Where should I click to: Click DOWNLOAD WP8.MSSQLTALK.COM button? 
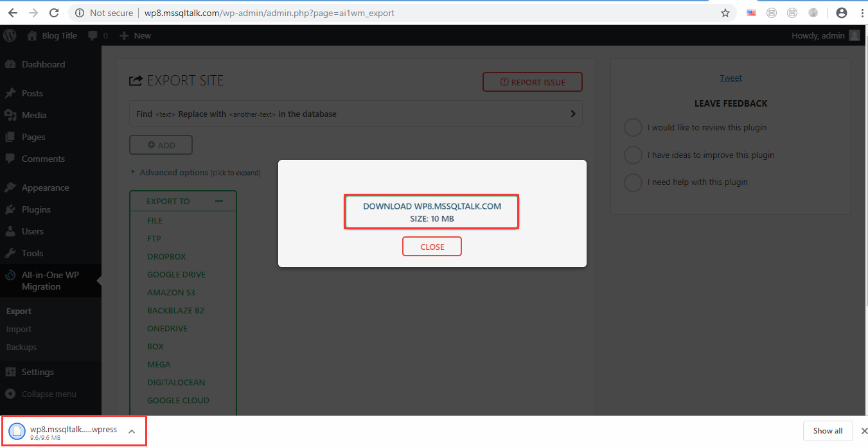point(432,212)
